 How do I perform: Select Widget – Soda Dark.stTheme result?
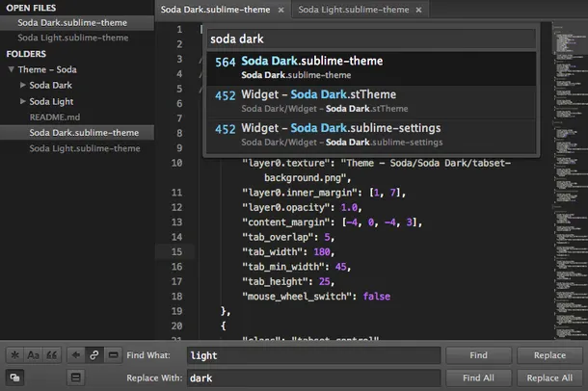coord(371,102)
